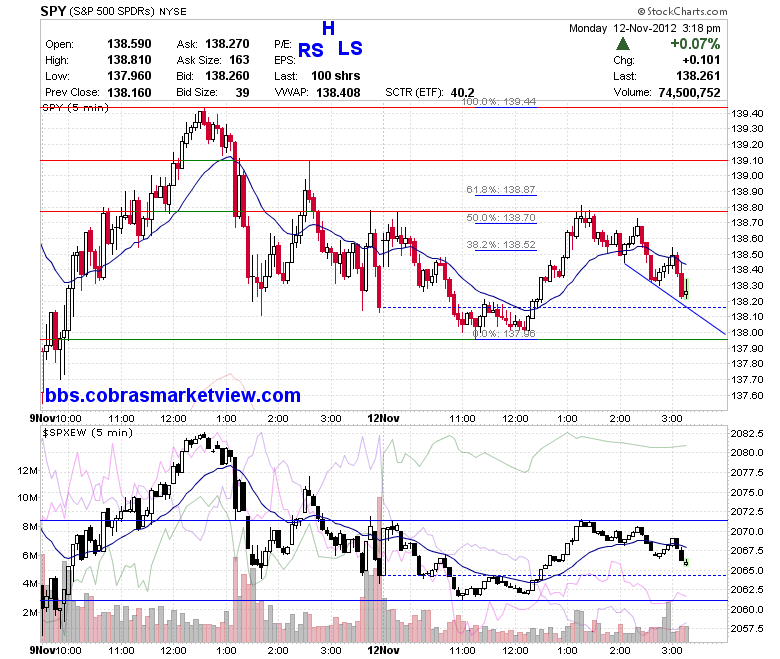Viewport: 780px width, 659px height.
Task: Click the SPY (5 min) panel label
Action: pos(76,107)
